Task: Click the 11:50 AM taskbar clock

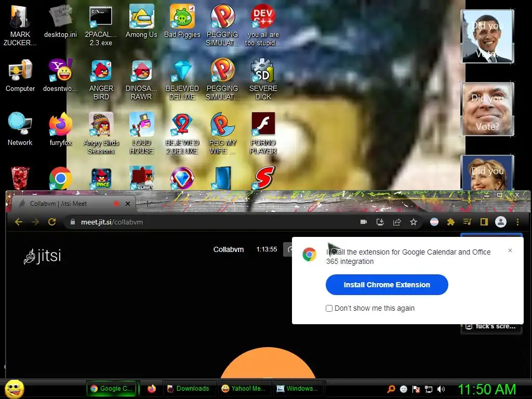Action: 487,389
